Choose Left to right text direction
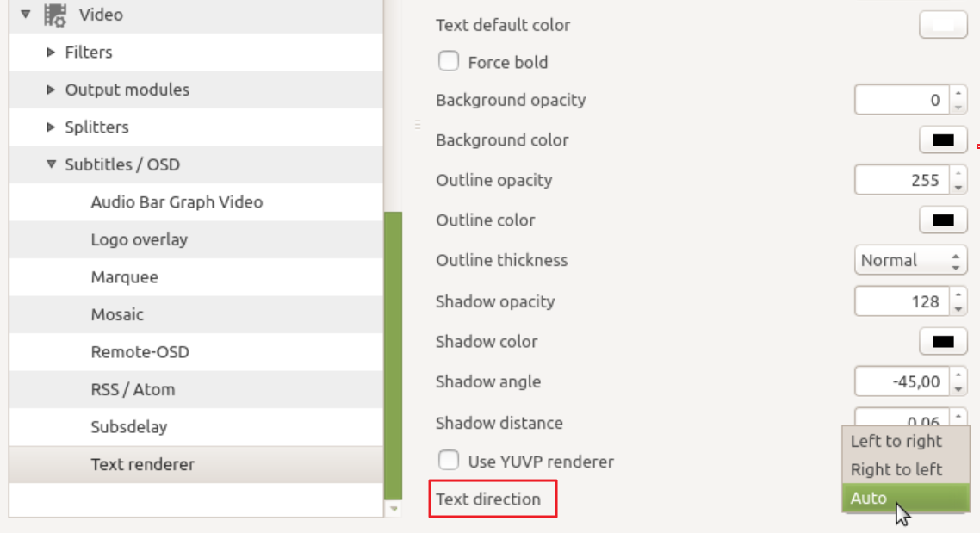Viewport: 980px width, 533px height. (x=906, y=441)
